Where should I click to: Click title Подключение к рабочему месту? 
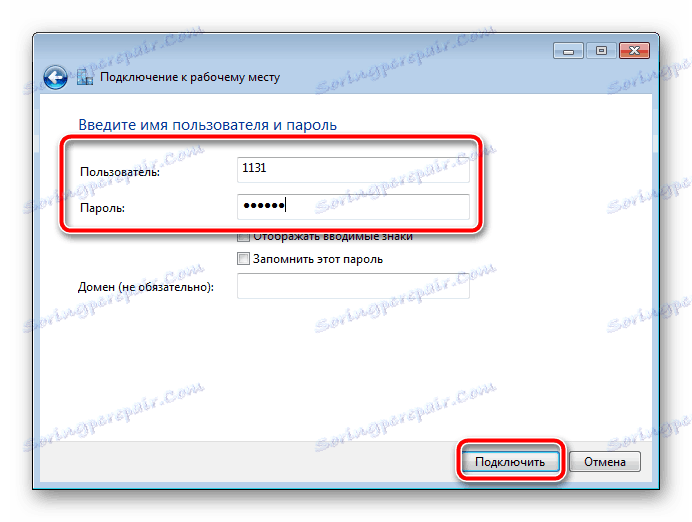190,77
